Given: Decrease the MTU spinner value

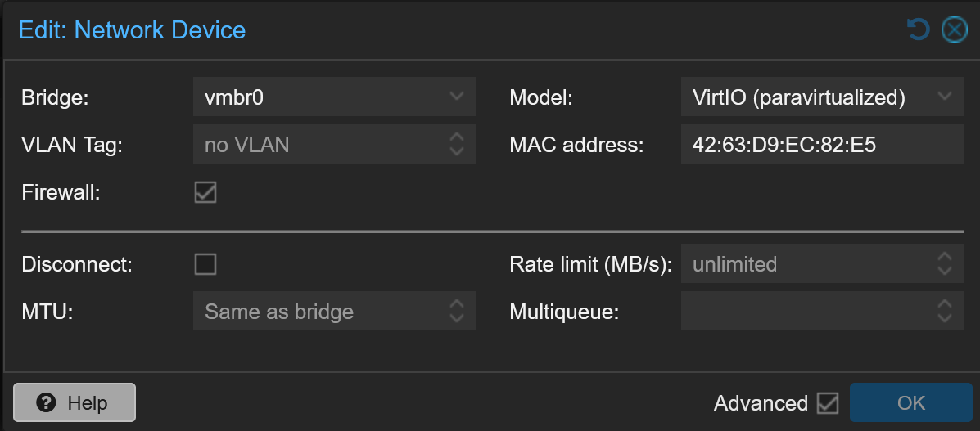Looking at the screenshot, I should tap(457, 319).
